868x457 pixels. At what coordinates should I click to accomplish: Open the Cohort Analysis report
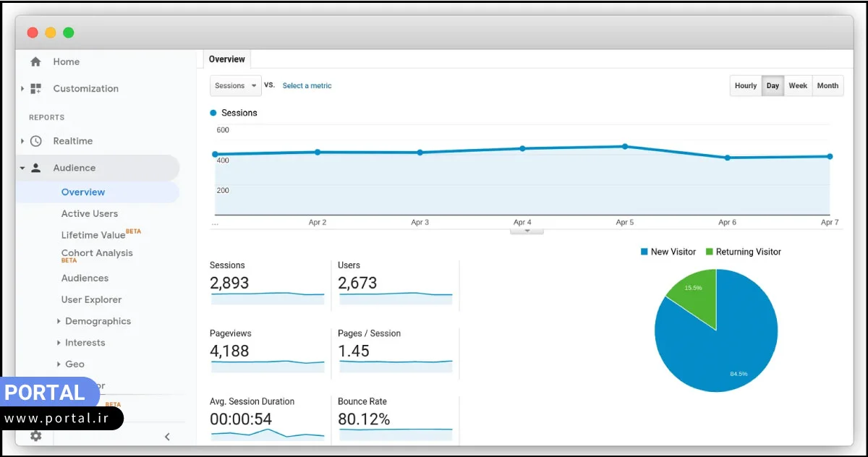97,253
